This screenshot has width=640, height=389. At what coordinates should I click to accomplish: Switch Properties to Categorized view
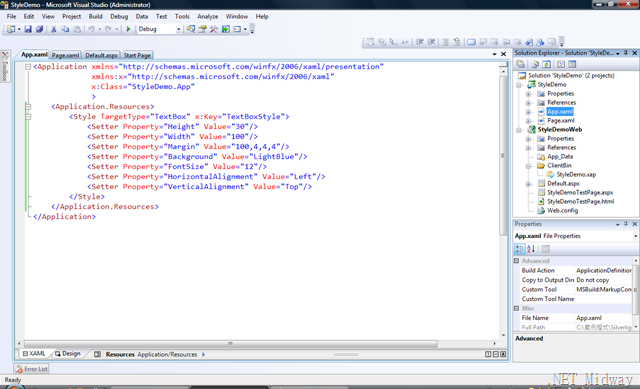(x=520, y=249)
